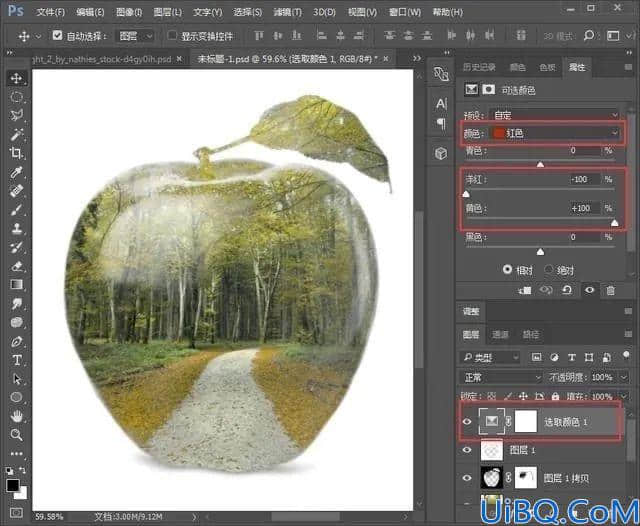Image resolution: width=640 pixels, height=526 pixels.
Task: Select the Absolute radio button
Action: pos(549,269)
